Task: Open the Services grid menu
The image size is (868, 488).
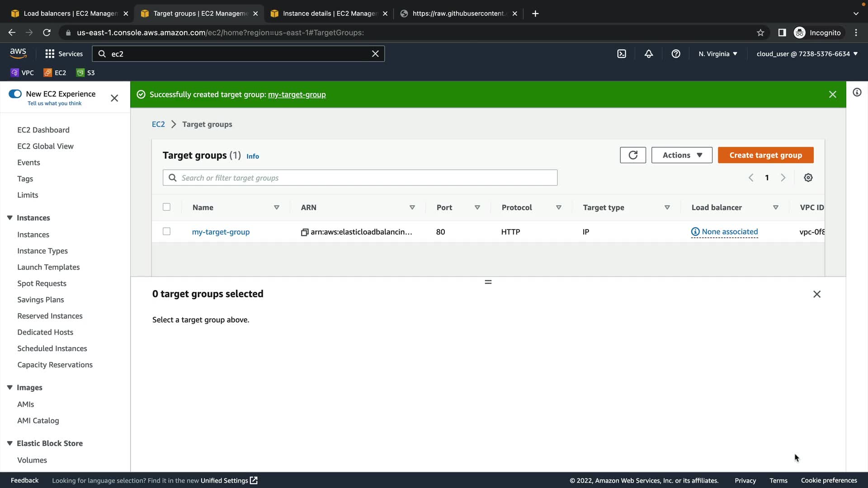Action: (x=50, y=54)
